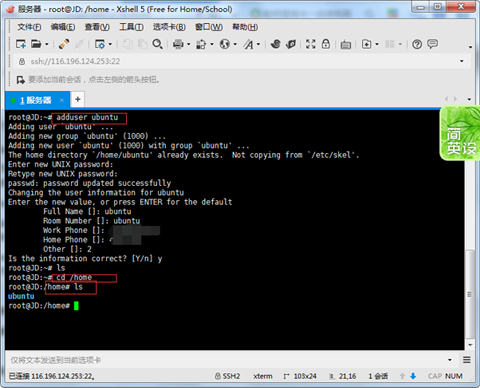Expand the File transfer dropdown arrow
This screenshot has height=388, width=480.
click(212, 44)
